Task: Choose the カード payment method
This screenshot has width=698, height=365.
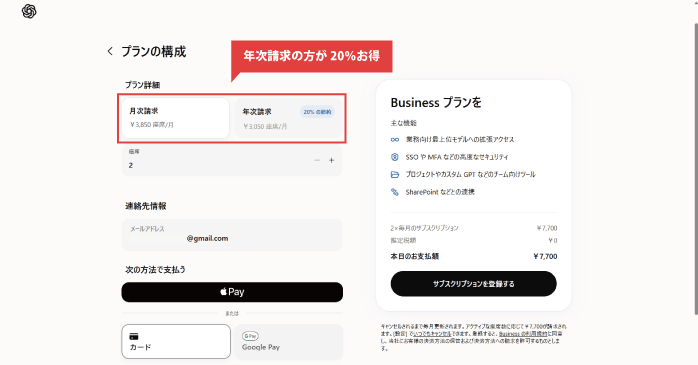Action: click(176, 341)
